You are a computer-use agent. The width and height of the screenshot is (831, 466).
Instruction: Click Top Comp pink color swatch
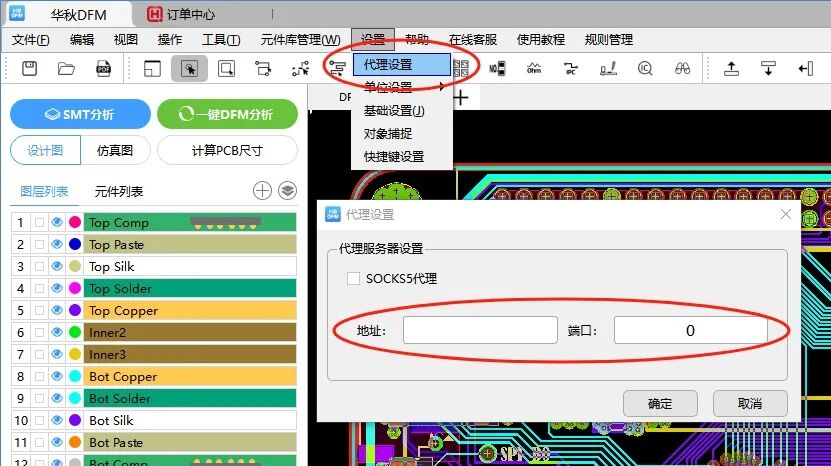pyautogui.click(x=75, y=222)
